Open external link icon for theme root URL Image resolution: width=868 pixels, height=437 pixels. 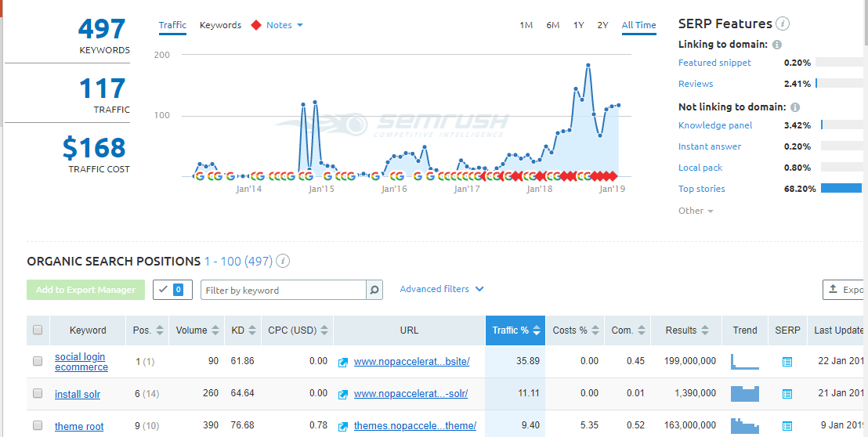[343, 427]
